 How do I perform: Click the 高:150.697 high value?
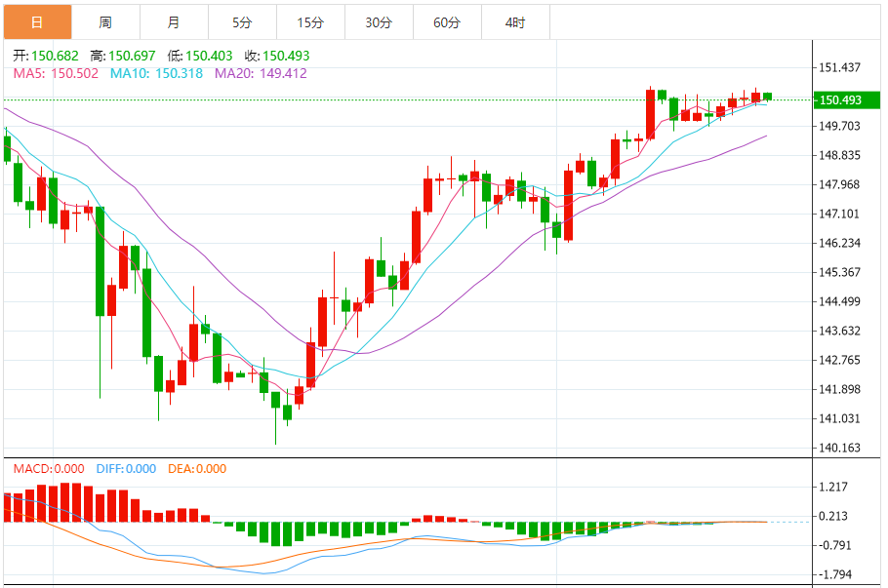(123, 56)
